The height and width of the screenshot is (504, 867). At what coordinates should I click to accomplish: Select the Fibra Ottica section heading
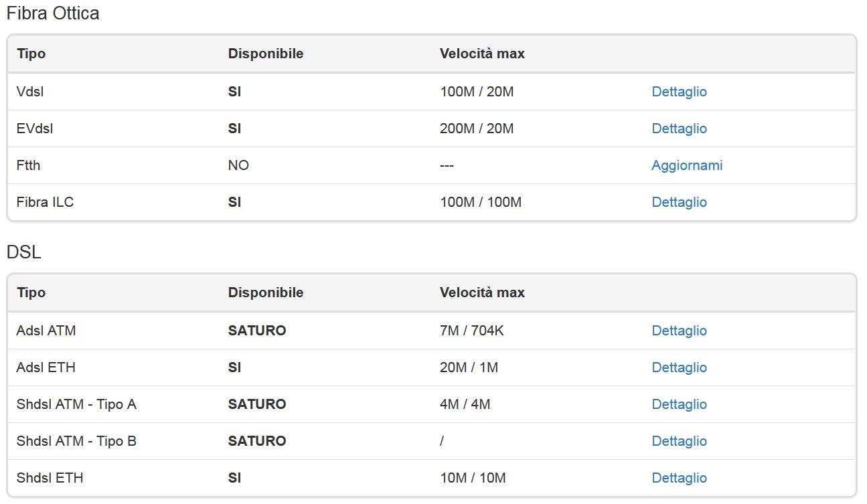pos(53,13)
